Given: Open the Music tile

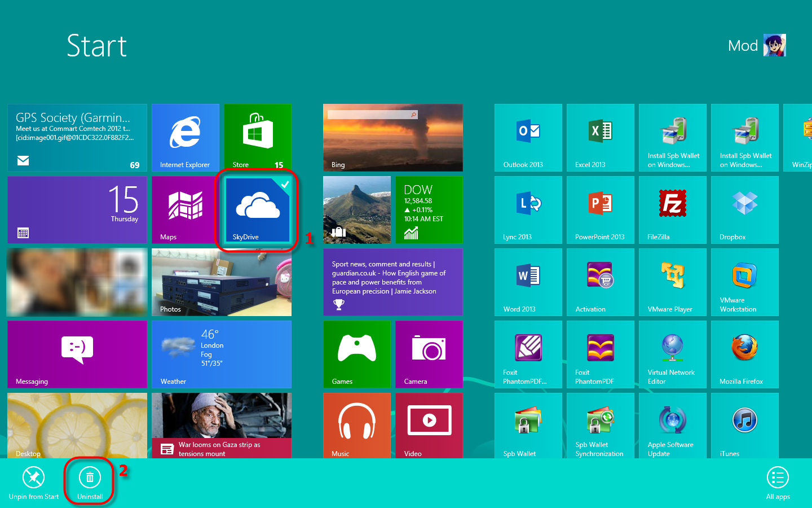Looking at the screenshot, I should (x=357, y=426).
